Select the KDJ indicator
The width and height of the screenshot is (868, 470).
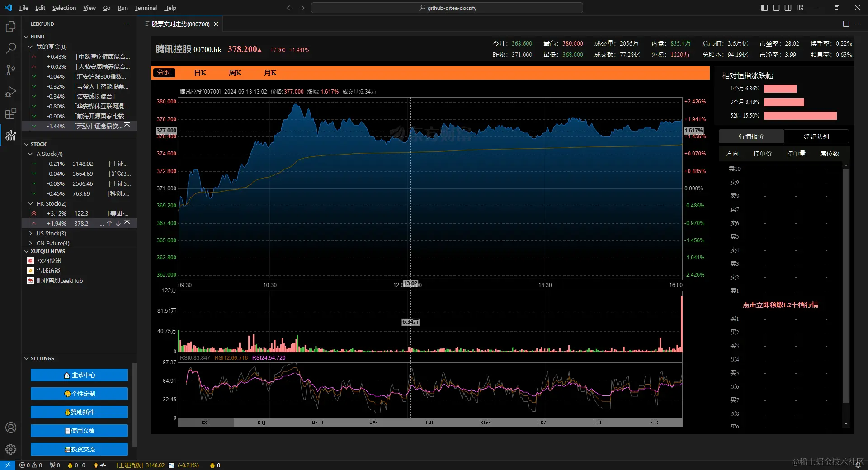coord(262,423)
